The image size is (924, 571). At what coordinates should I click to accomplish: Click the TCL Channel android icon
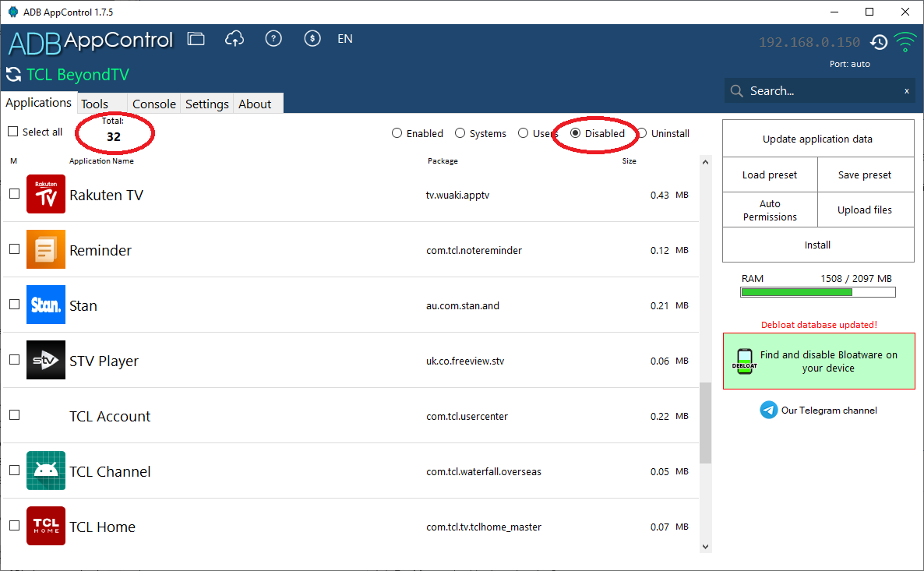(x=46, y=471)
